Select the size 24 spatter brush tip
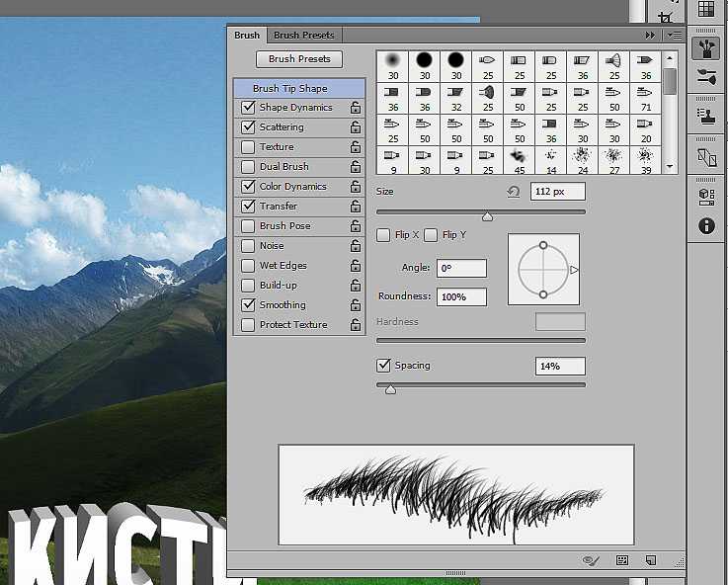The width and height of the screenshot is (728, 585). (x=583, y=160)
